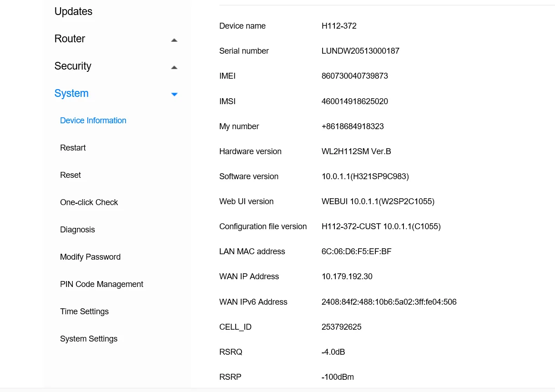The height and width of the screenshot is (392, 555).
Task: Collapse the System section arrow
Action: (x=174, y=94)
